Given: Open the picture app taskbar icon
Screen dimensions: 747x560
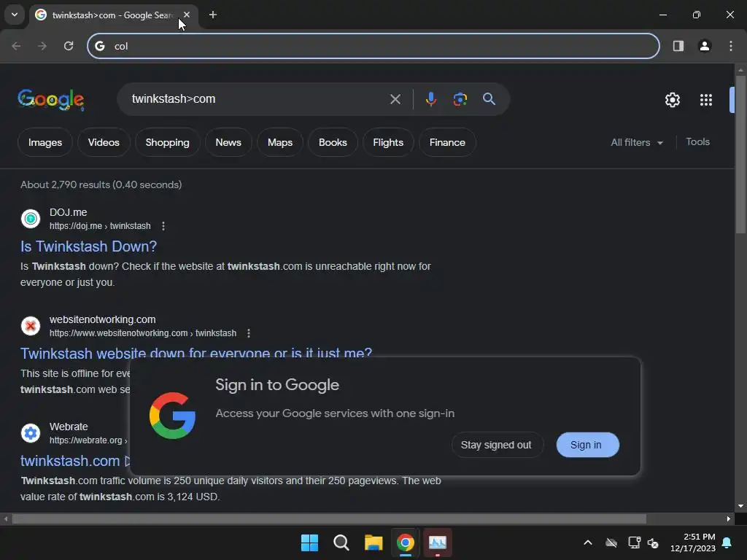Looking at the screenshot, I should tap(438, 542).
